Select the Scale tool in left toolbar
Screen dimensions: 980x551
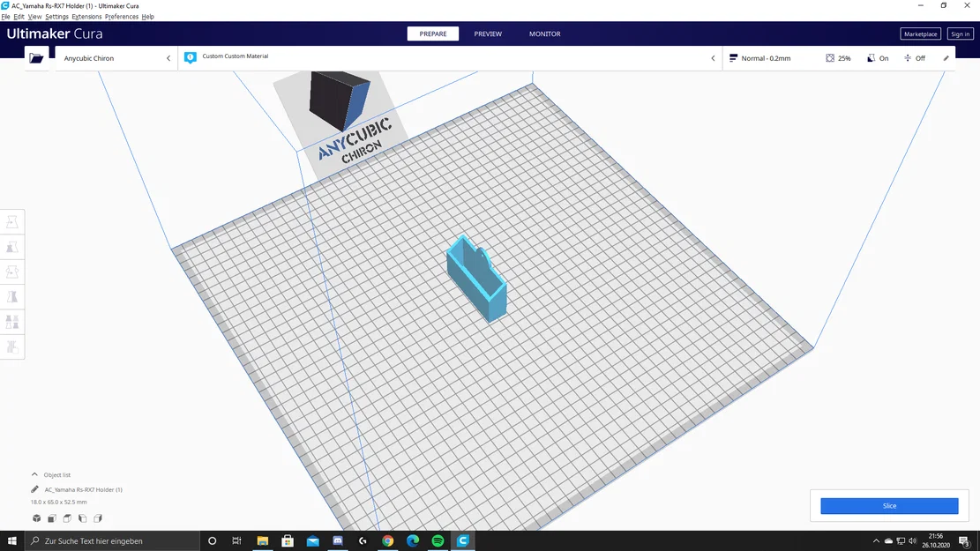click(11, 247)
